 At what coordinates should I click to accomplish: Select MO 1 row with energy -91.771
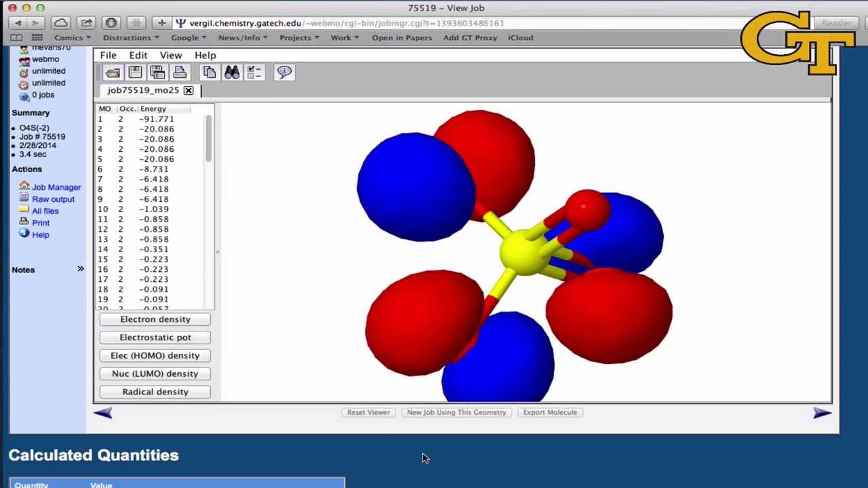(151, 119)
